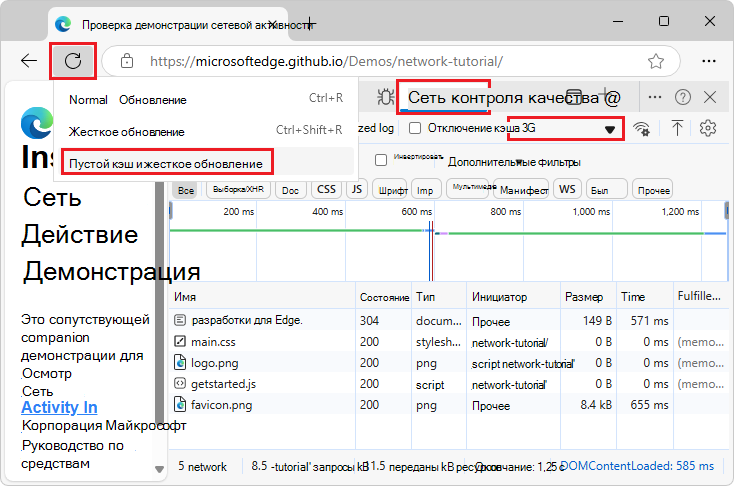The width and height of the screenshot is (734, 486).
Task: Go back with the back arrow
Action: click(29, 61)
